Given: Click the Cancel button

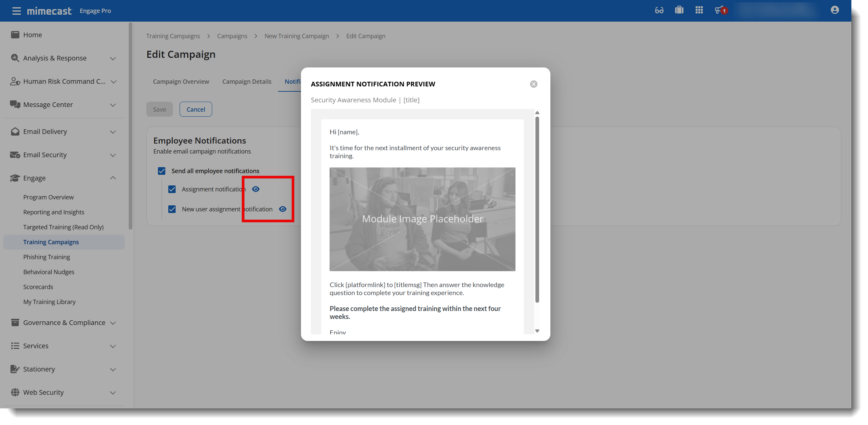Looking at the screenshot, I should 196,109.
